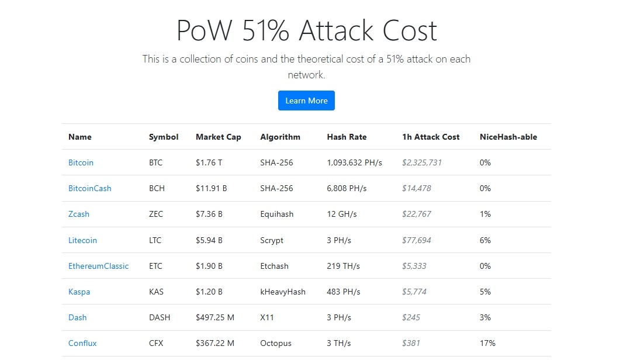The image size is (644, 360).
Task: Sort by Hash Rate column header
Action: (347, 137)
